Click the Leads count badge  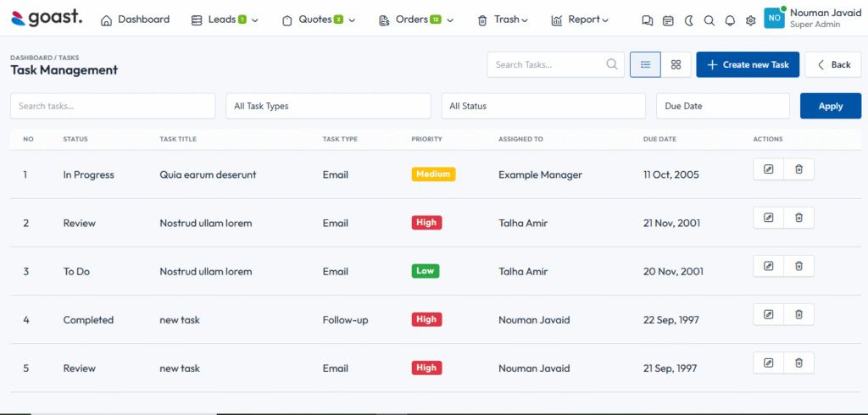pos(242,20)
